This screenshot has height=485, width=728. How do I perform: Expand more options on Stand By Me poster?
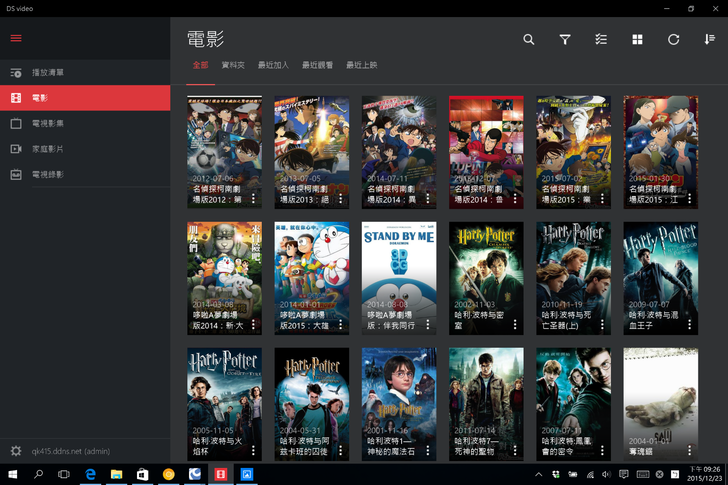[x=428, y=324]
